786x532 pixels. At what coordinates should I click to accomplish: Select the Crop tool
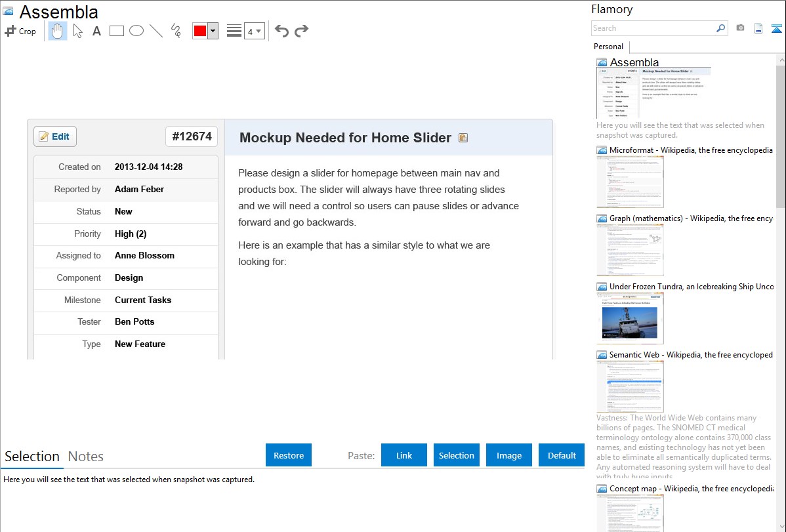tap(20, 31)
